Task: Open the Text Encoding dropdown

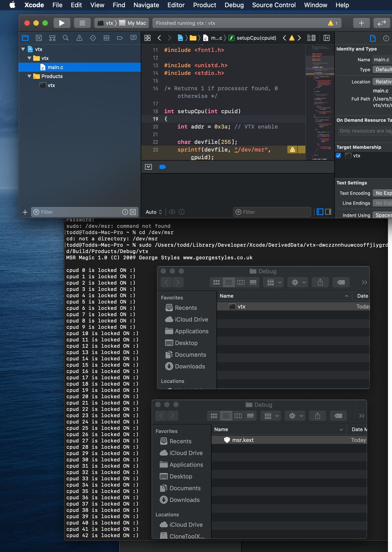Action: [x=382, y=193]
